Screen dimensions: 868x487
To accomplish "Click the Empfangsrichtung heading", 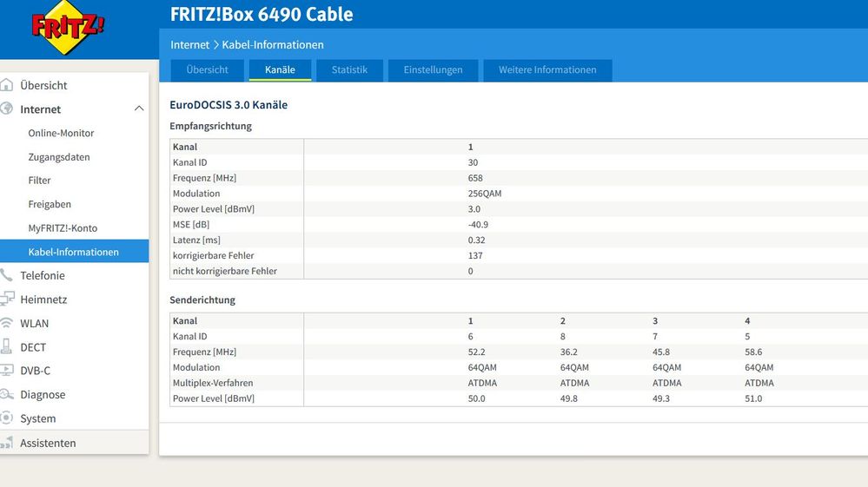I will pos(210,126).
